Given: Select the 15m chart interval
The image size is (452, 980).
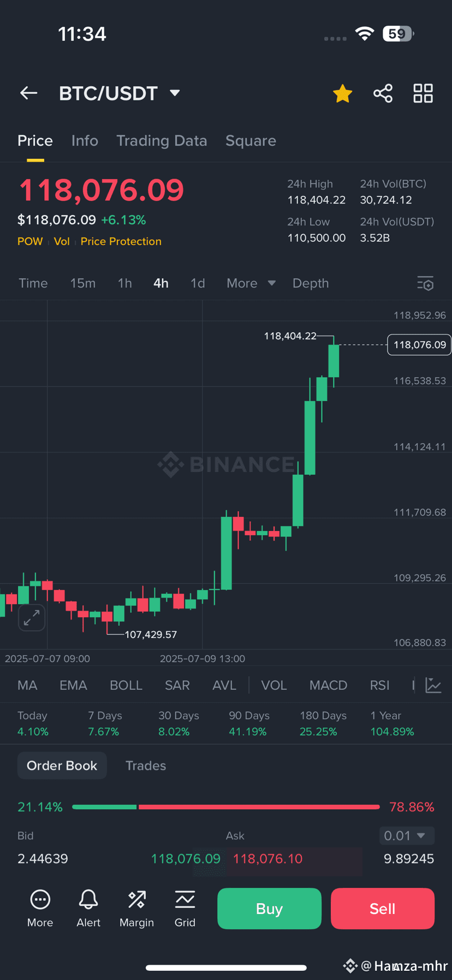Looking at the screenshot, I should [83, 283].
